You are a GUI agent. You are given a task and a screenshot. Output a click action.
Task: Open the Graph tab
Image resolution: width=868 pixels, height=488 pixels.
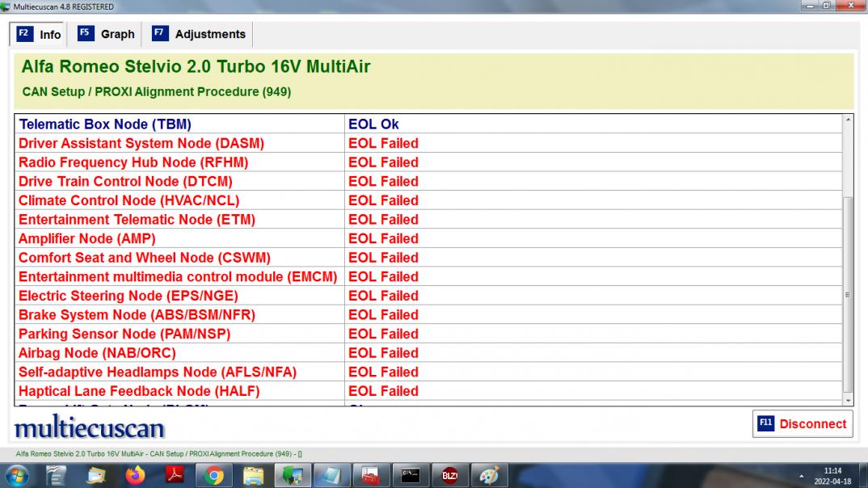pyautogui.click(x=106, y=34)
